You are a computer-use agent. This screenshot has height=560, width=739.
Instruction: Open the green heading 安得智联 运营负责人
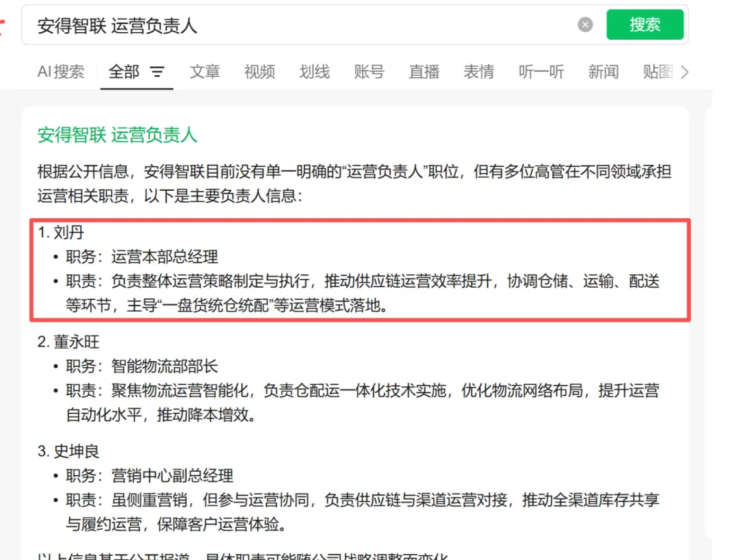(118, 135)
